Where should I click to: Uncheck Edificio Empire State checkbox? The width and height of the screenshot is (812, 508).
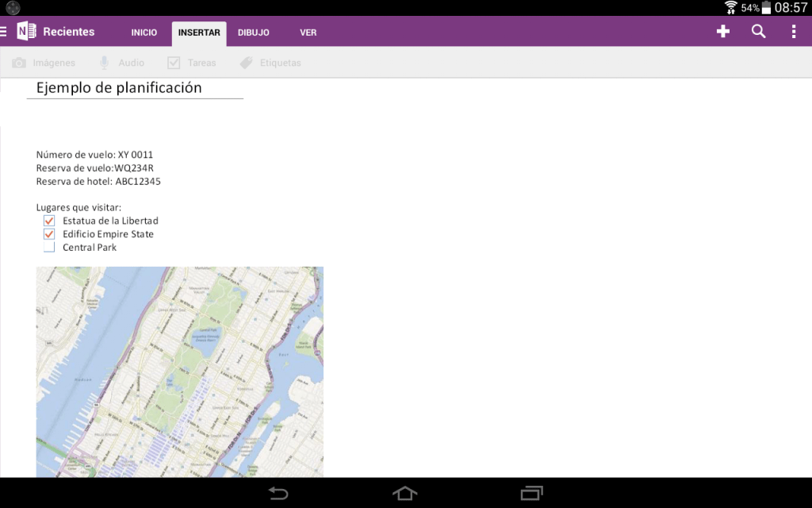pos(49,234)
